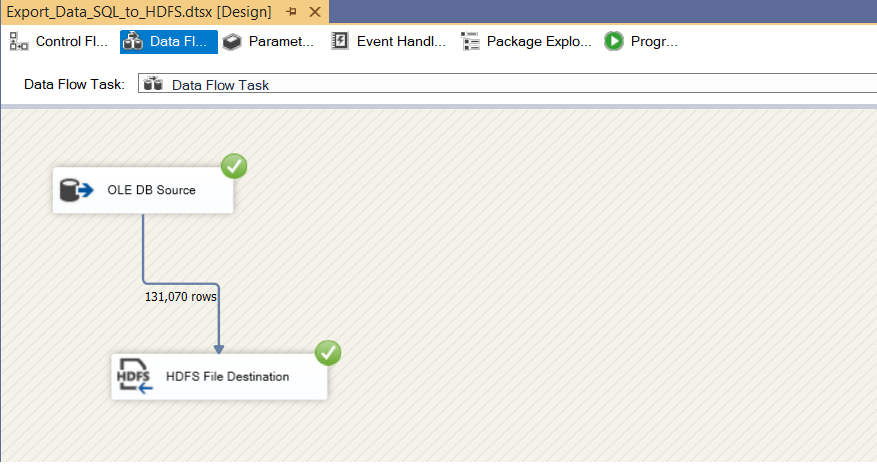Click the Data Flow Task icon in combo box

click(x=153, y=85)
